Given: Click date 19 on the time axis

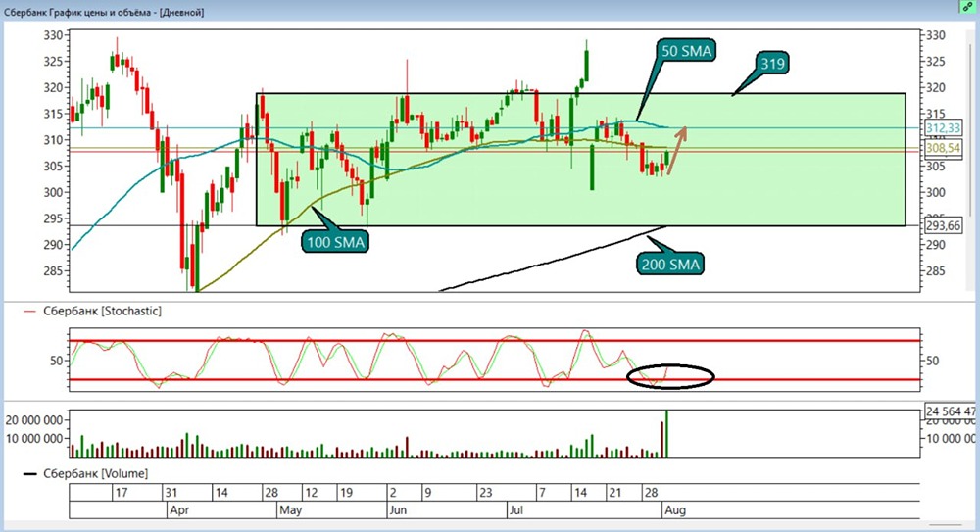Looking at the screenshot, I should pyautogui.click(x=346, y=493).
